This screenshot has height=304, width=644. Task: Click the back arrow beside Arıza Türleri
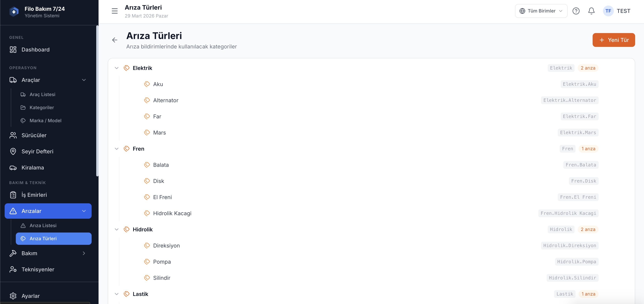click(115, 40)
